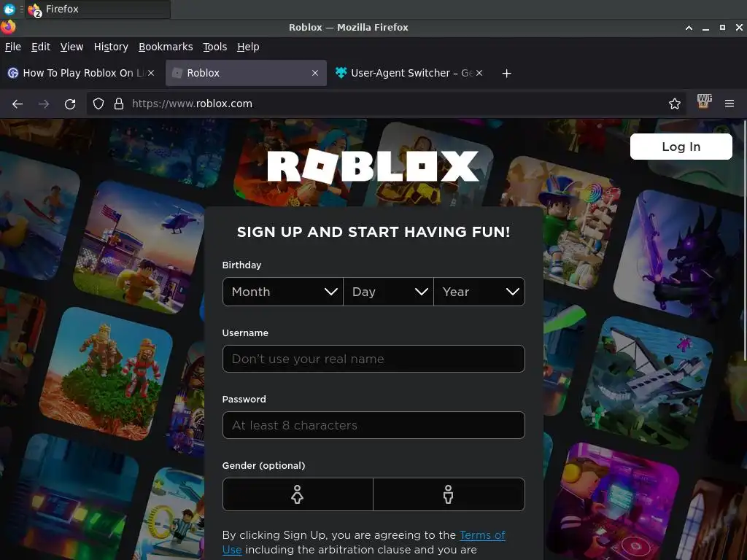The width and height of the screenshot is (747, 560).
Task: Click the noob characters on bush thumbnail
Action: tap(107, 374)
